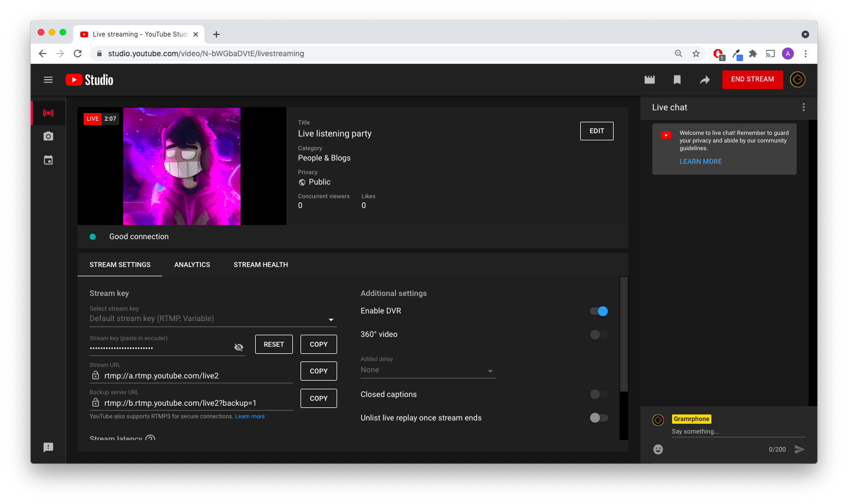Open the emoji picker in chat
This screenshot has height=504, width=848.
pos(658,449)
